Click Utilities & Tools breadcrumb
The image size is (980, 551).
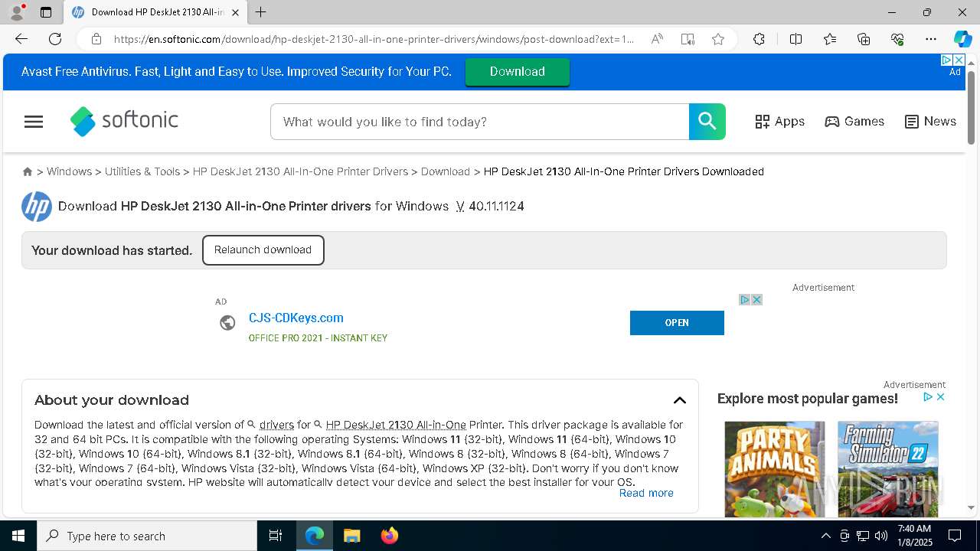point(142,172)
